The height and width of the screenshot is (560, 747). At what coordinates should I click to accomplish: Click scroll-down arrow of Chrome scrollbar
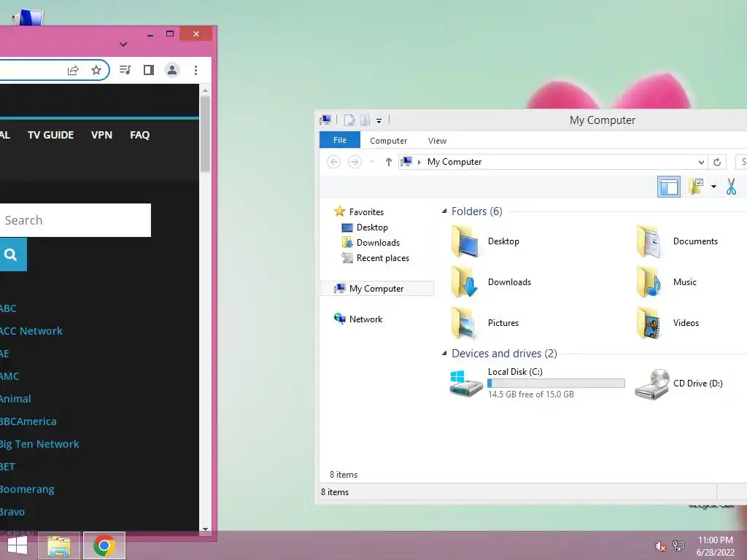point(205,529)
